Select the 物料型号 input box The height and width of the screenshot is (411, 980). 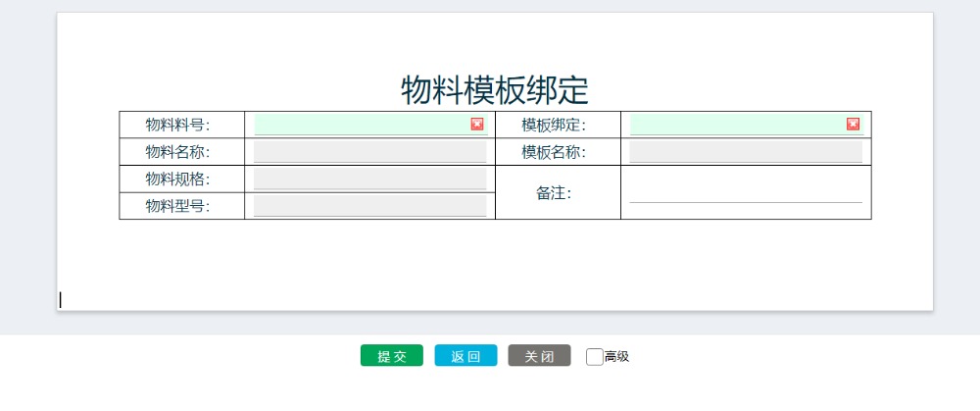click(x=369, y=206)
